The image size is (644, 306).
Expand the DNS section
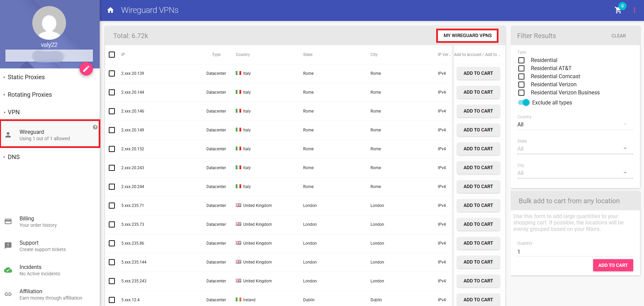coord(14,157)
